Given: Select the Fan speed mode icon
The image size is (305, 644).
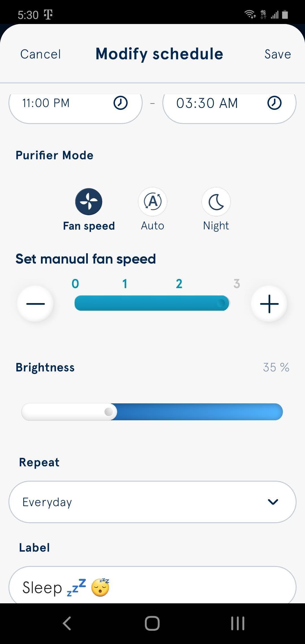Looking at the screenshot, I should tap(89, 202).
